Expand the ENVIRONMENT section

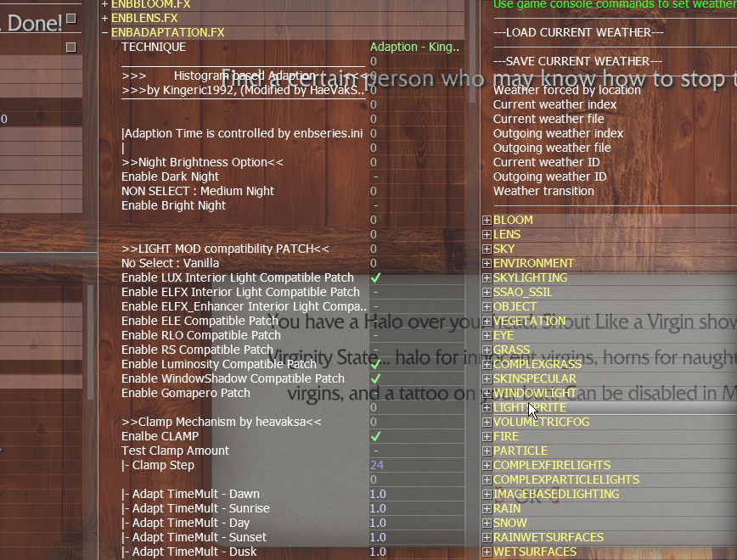[487, 264]
